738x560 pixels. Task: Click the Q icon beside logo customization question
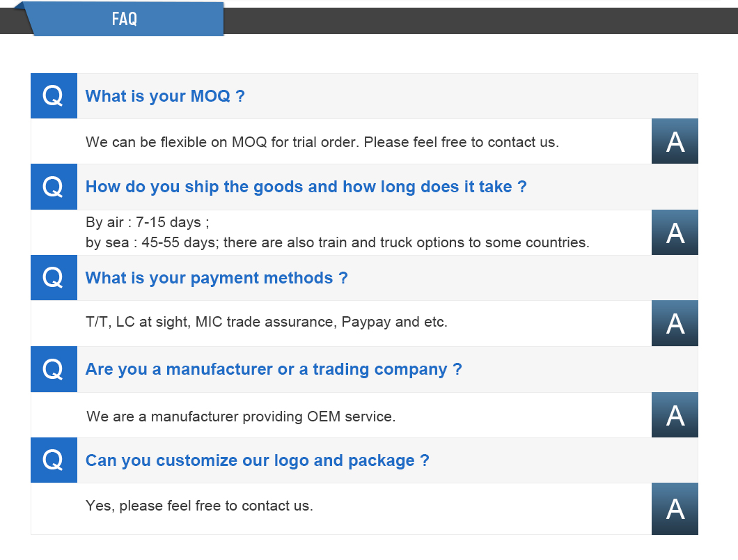coord(54,460)
